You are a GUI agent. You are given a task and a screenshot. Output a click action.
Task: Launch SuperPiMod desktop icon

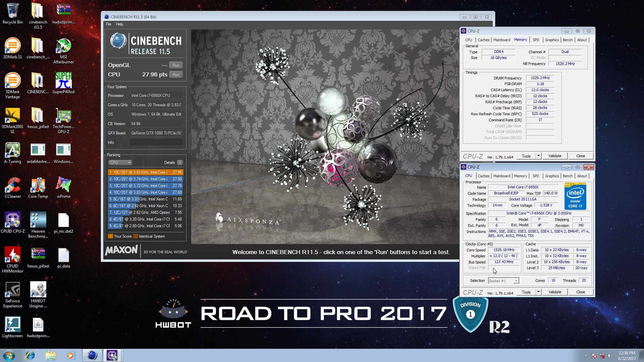(63, 83)
